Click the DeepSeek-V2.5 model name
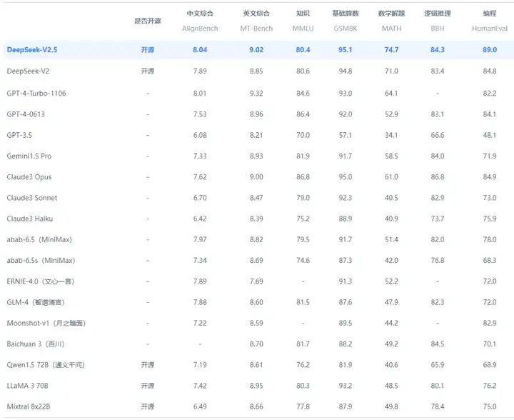The height and width of the screenshot is (420, 514). click(32, 50)
